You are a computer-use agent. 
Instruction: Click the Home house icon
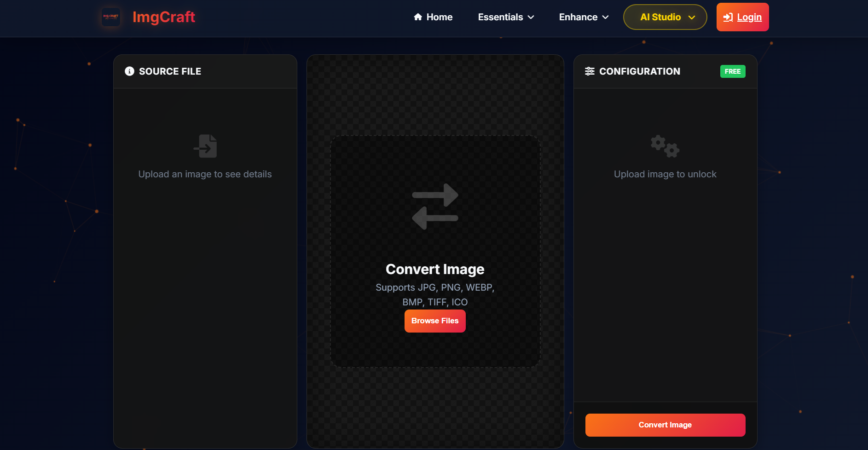click(x=417, y=17)
